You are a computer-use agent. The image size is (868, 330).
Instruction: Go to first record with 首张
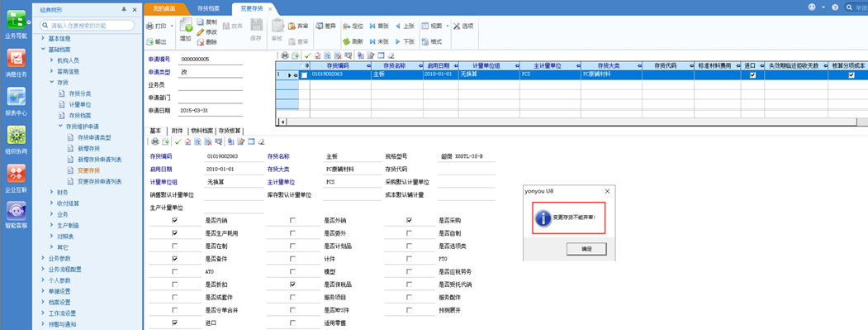(379, 26)
